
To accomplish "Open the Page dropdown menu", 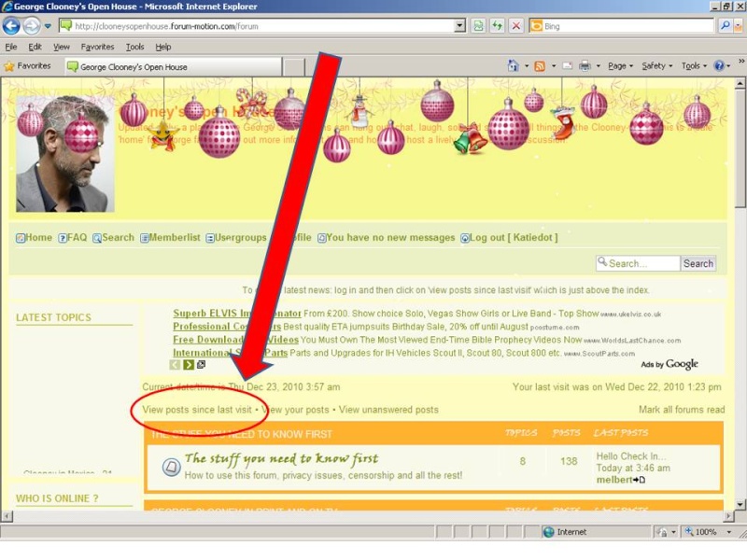I will coord(620,66).
